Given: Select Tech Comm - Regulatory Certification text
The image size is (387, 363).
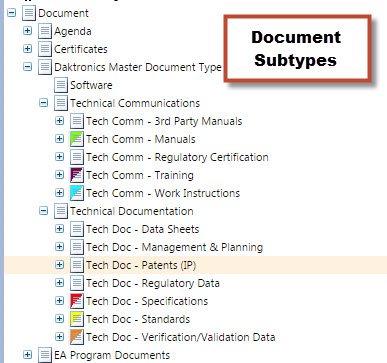Looking at the screenshot, I should [x=177, y=158].
